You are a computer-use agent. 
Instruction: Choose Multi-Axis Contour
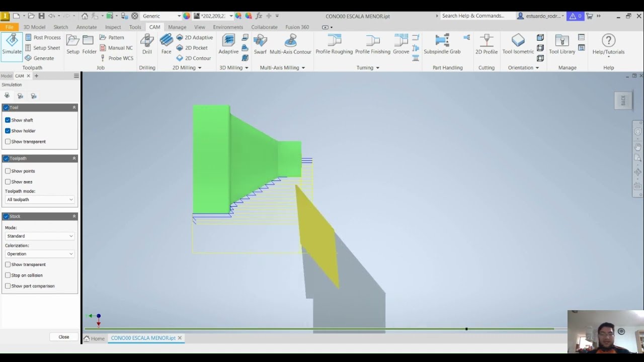click(290, 45)
